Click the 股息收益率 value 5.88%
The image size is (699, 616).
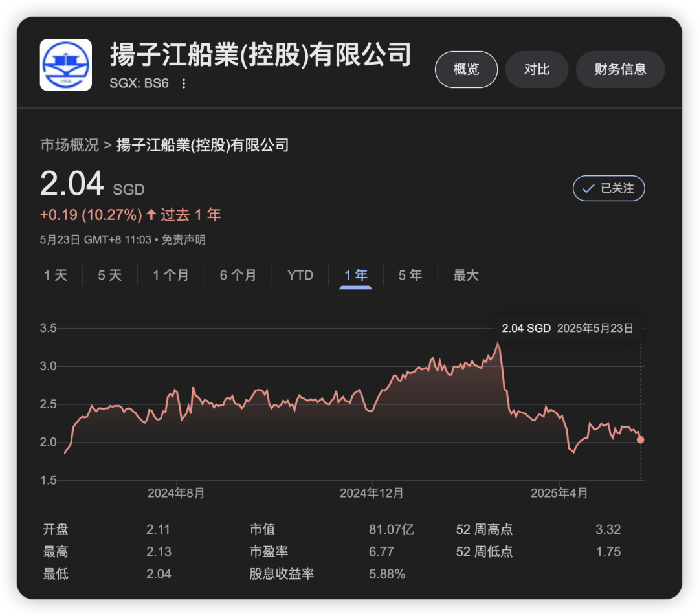[x=387, y=574]
